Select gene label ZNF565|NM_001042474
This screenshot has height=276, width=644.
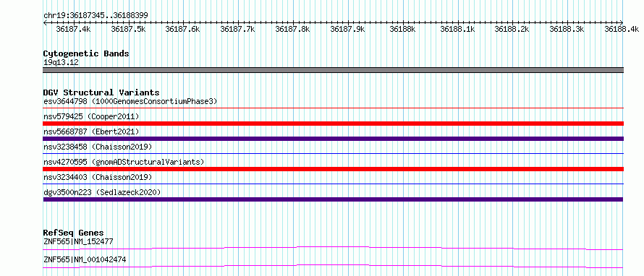coord(85,260)
